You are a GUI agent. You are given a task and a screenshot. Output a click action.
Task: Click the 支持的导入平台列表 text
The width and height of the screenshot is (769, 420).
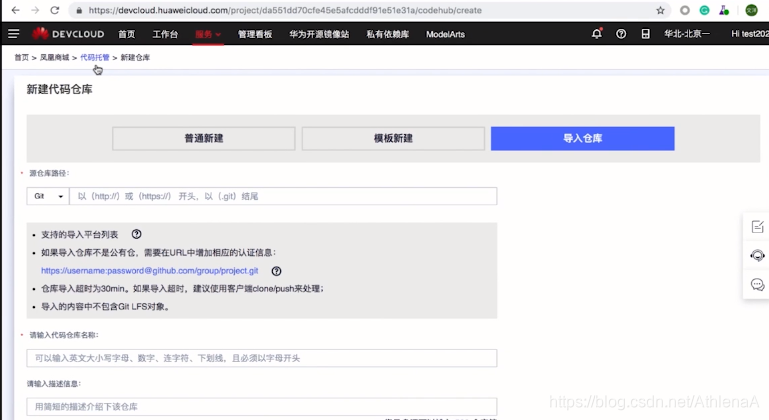[x=79, y=235]
